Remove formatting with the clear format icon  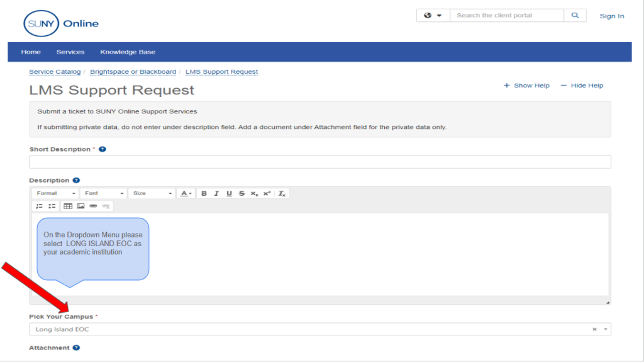tap(282, 193)
